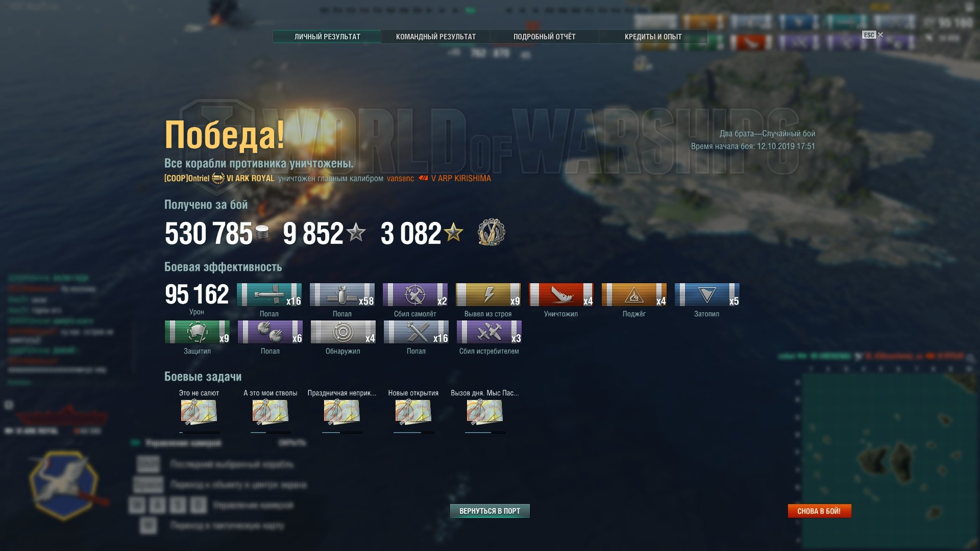Click the blue Затопил ribbon

click(x=707, y=295)
